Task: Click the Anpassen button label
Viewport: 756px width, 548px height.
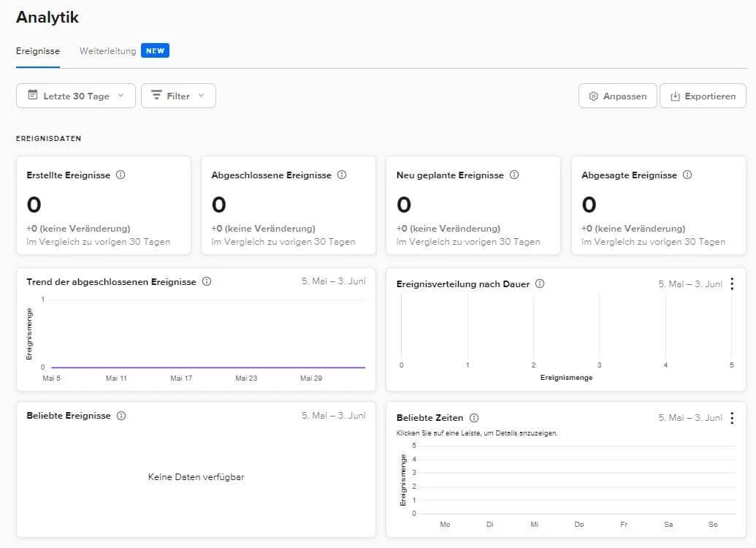Action: tap(625, 96)
